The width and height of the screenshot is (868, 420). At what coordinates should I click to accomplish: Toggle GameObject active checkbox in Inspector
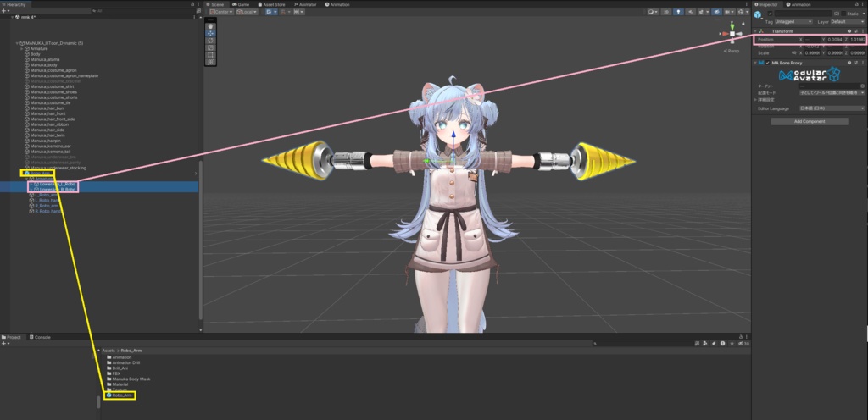pyautogui.click(x=770, y=14)
